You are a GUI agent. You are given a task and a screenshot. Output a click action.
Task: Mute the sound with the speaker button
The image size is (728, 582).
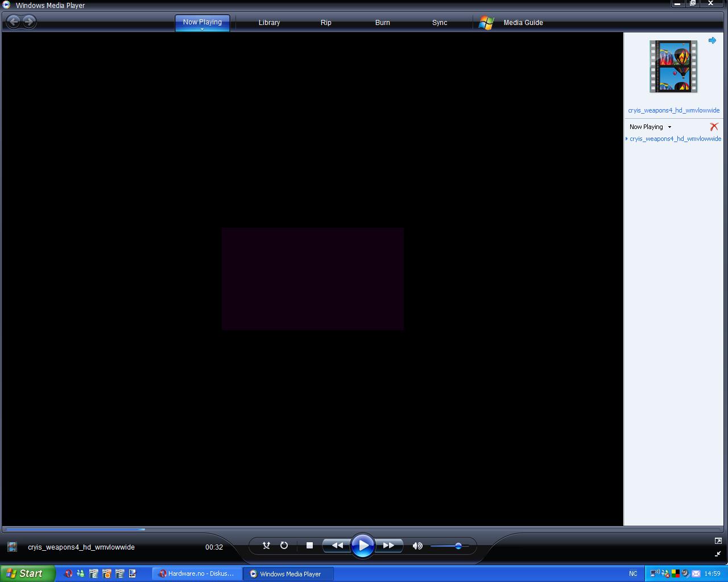pyautogui.click(x=417, y=546)
